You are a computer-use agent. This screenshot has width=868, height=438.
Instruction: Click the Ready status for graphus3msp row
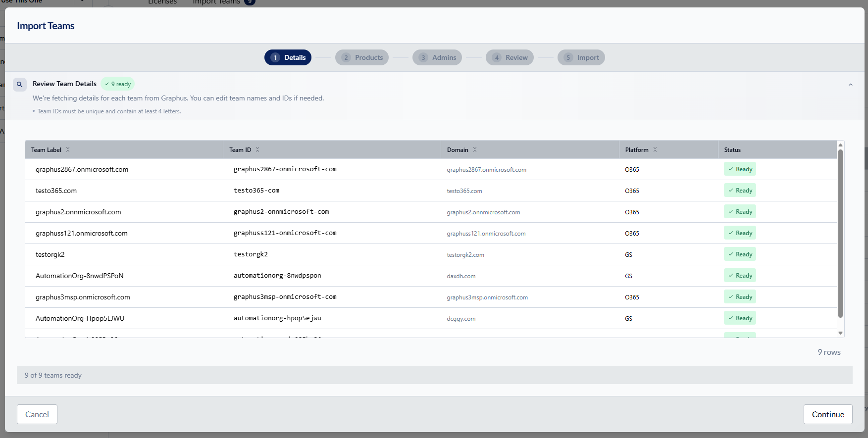pyautogui.click(x=740, y=297)
